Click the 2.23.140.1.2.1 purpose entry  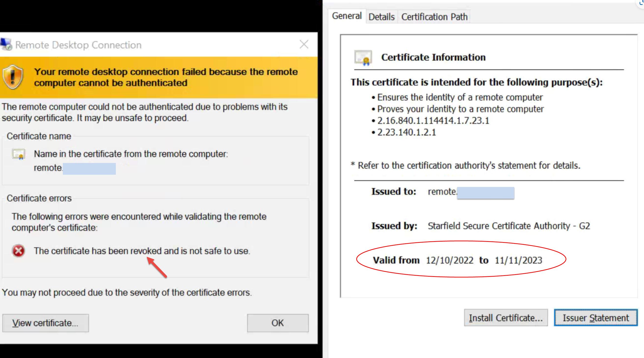(406, 132)
